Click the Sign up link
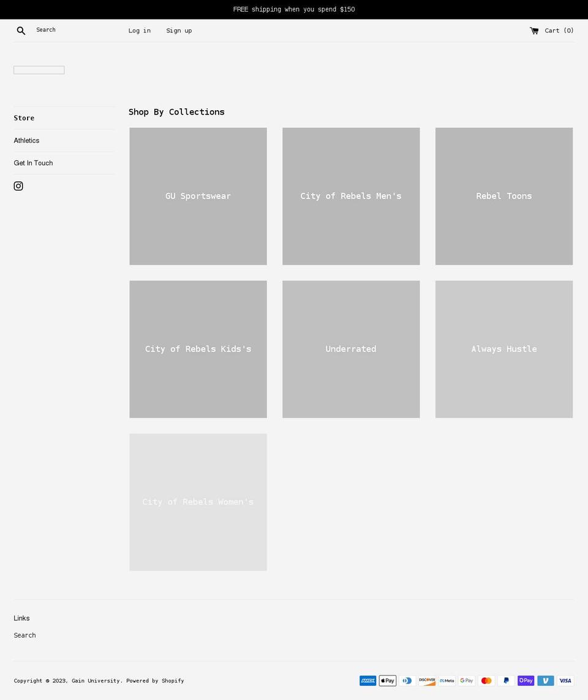The image size is (588, 700). point(179,30)
